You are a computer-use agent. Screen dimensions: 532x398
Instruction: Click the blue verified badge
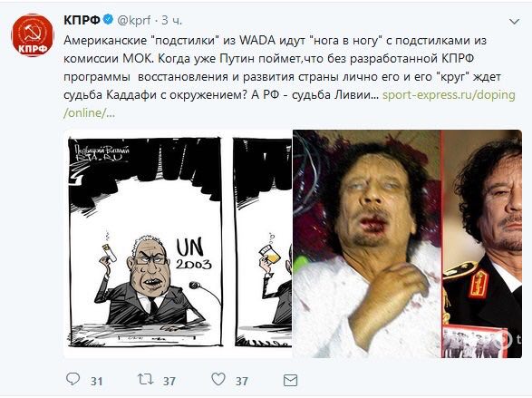(x=108, y=20)
